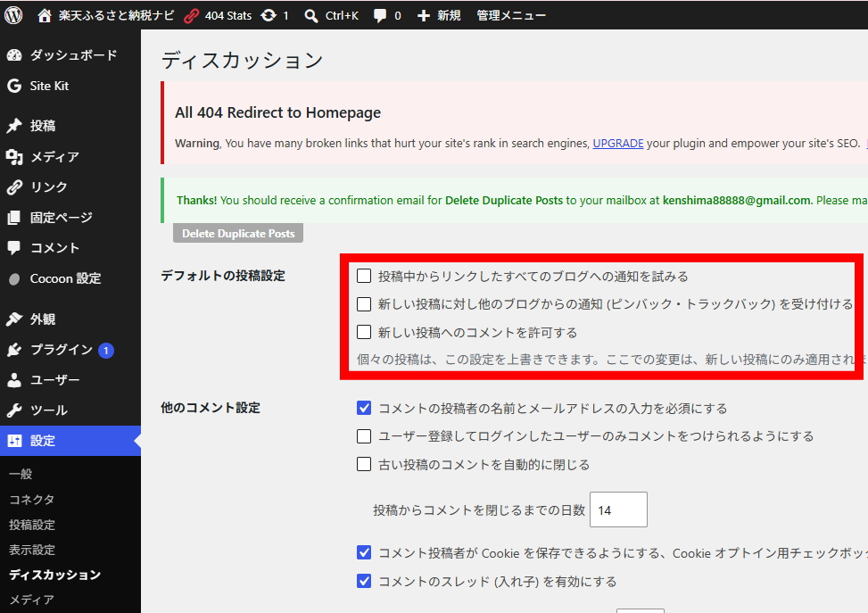
Task: Follow the UPGRADE link in the warning
Action: click(618, 144)
